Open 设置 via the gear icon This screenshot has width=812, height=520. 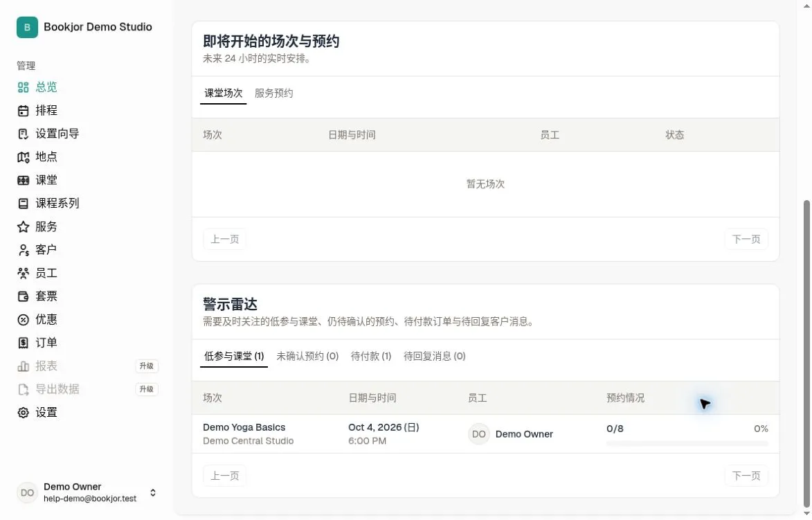point(24,413)
